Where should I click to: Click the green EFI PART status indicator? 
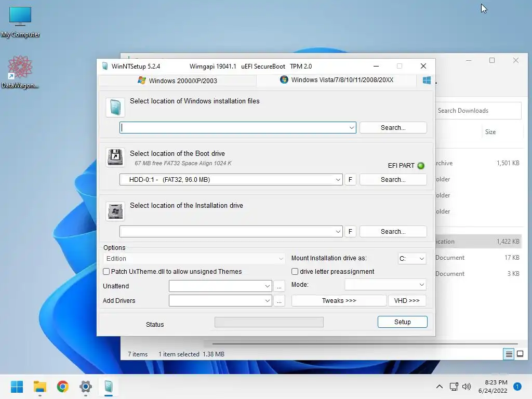421,166
